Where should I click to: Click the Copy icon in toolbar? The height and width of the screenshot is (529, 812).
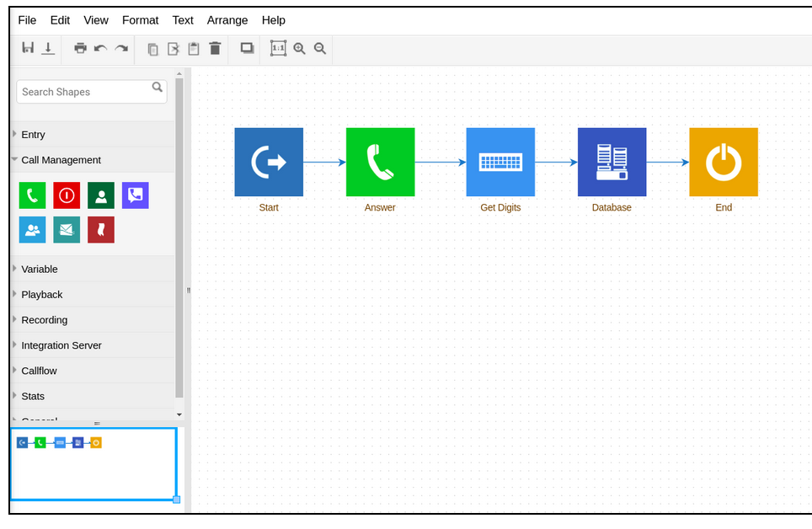(x=152, y=49)
